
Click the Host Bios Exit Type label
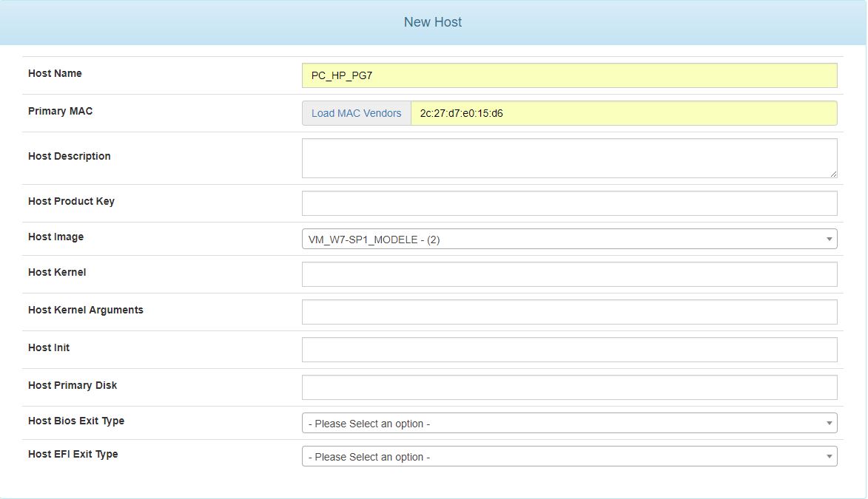click(76, 421)
